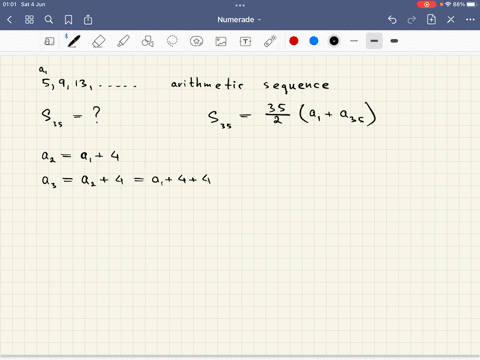Image resolution: width=480 pixels, height=360 pixels.
Task: Close the document with the X icon
Action: (x=451, y=20)
